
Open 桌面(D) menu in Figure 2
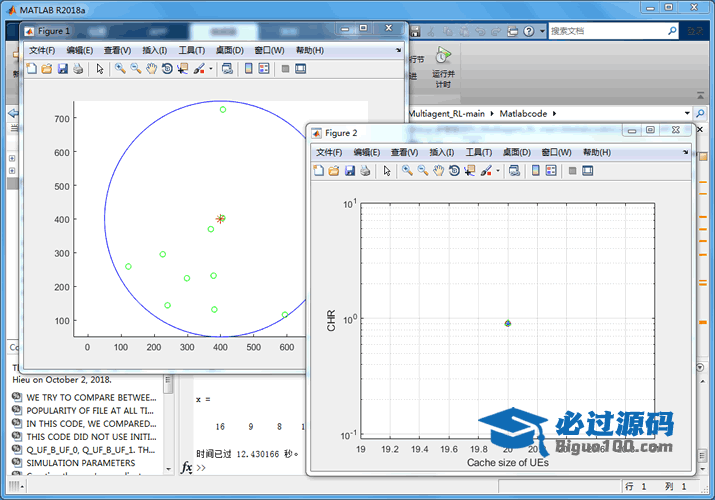pyautogui.click(x=517, y=152)
